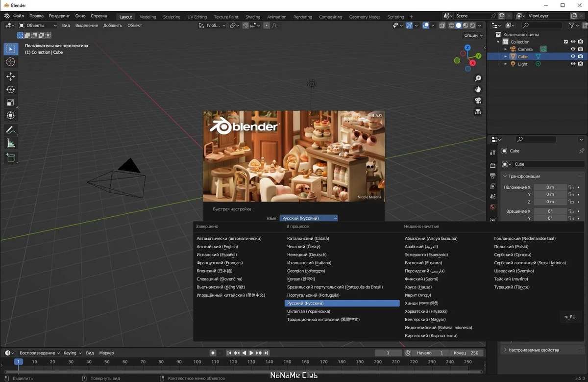The image size is (588, 382).
Task: Hide the Cube with its eye icon
Action: (x=573, y=56)
